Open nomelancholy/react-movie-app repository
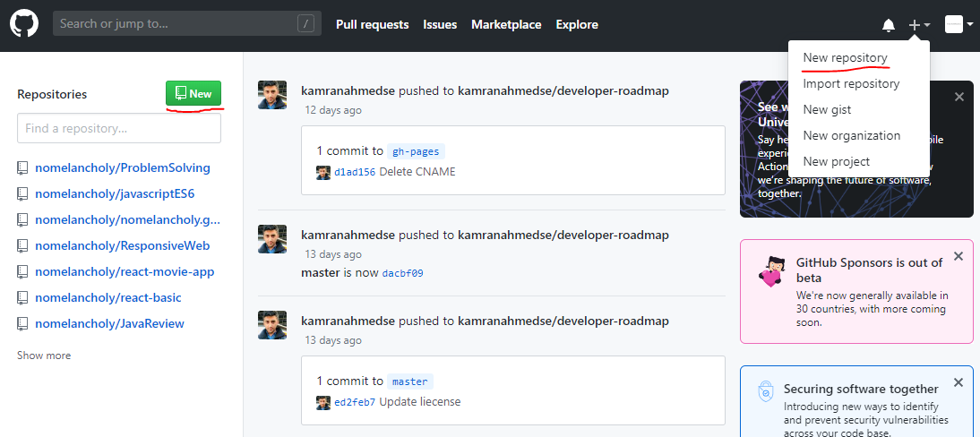 125,272
